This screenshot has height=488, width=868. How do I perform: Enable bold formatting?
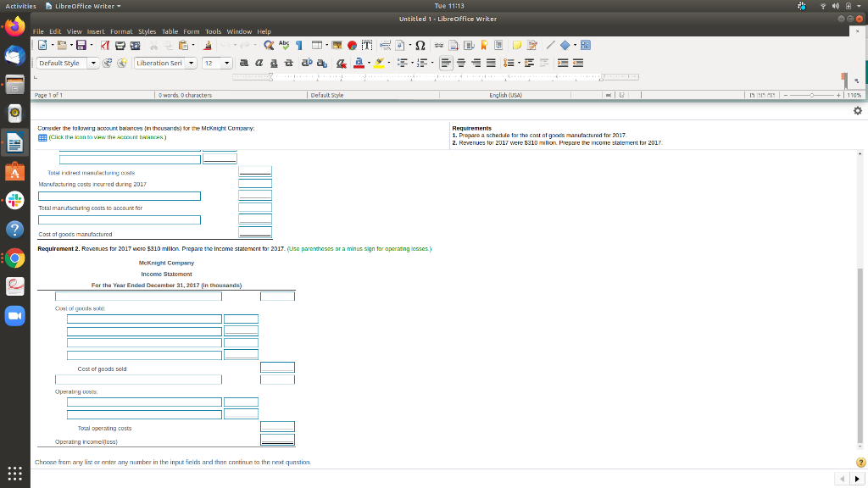pyautogui.click(x=246, y=62)
